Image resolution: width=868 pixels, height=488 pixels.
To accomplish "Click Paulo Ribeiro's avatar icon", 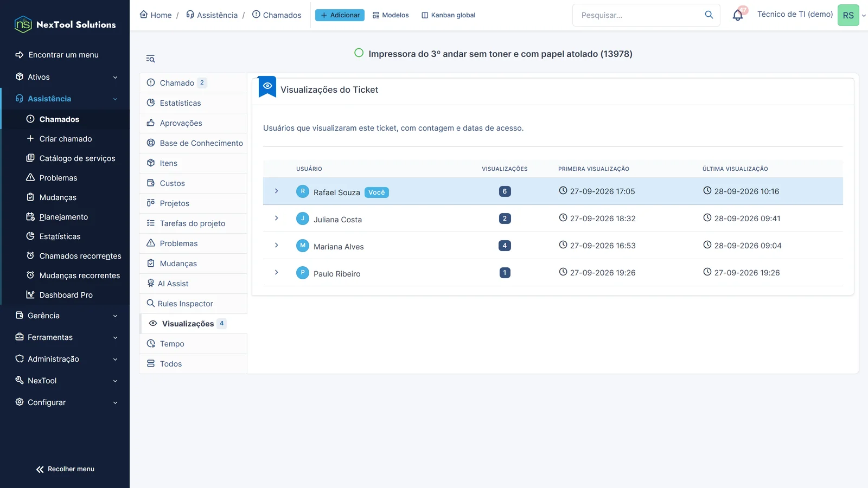I will click(303, 273).
